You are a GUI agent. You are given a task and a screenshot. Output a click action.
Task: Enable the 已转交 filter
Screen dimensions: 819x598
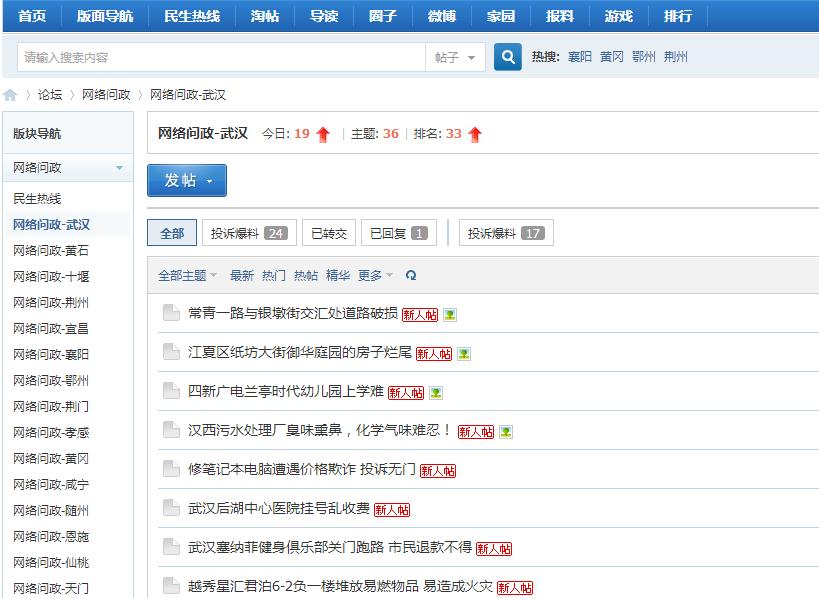(329, 232)
